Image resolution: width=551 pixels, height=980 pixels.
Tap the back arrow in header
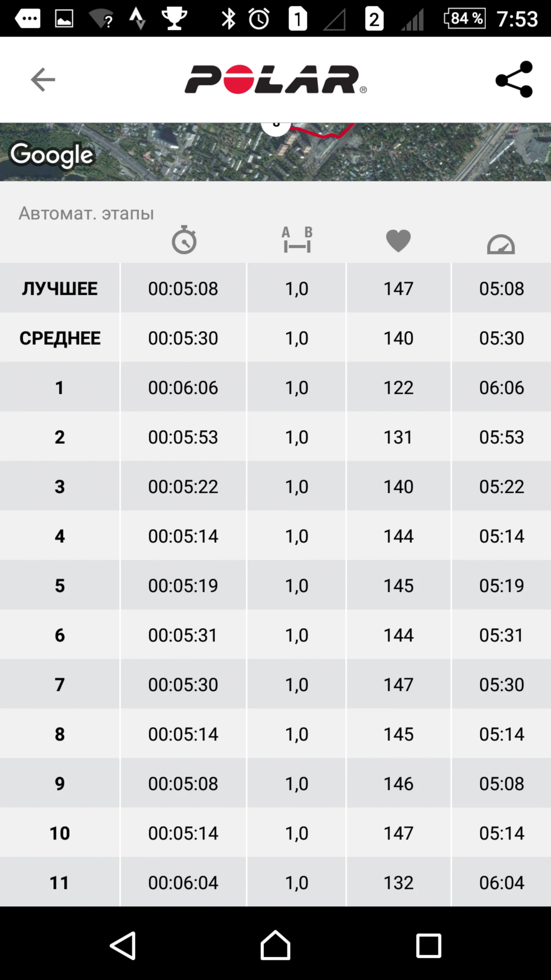pyautogui.click(x=43, y=79)
